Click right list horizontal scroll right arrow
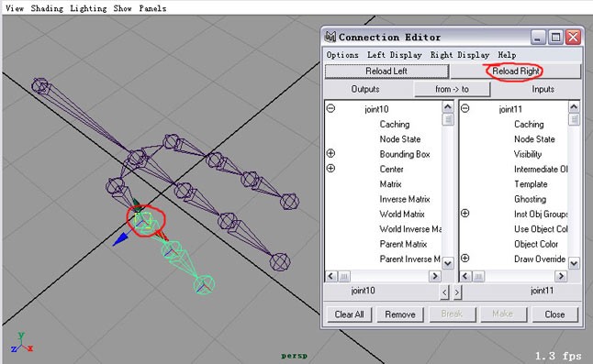593x364 pixels. point(561,276)
